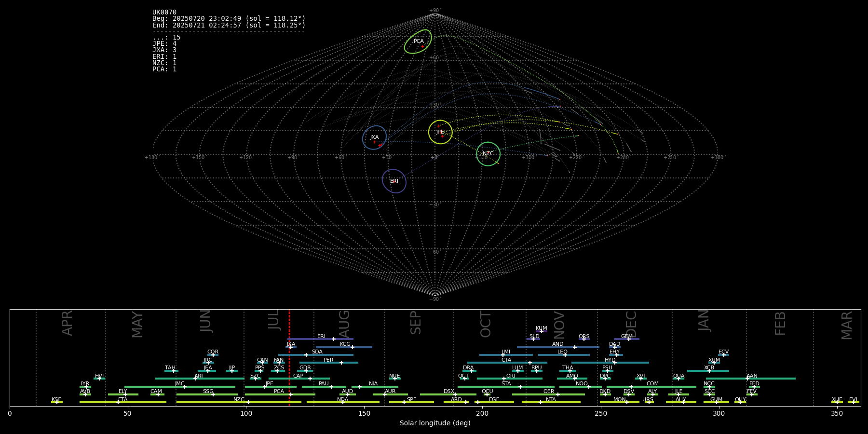Screen dimensions: 868x434
Task: Click the GEM shower label in the timeline
Action: pyautogui.click(x=627, y=337)
